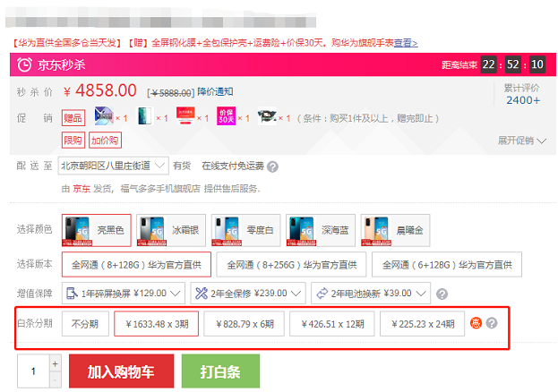Click the 京东 link in shipping info
The image size is (558, 392).
tap(82, 189)
